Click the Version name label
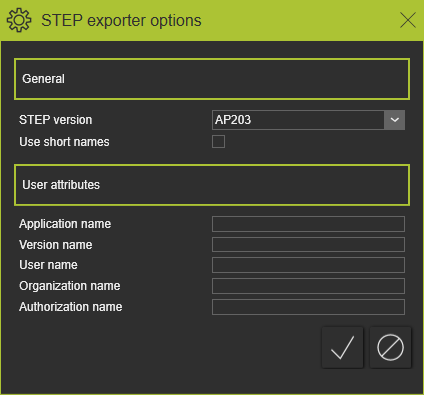This screenshot has width=424, height=395. (56, 245)
